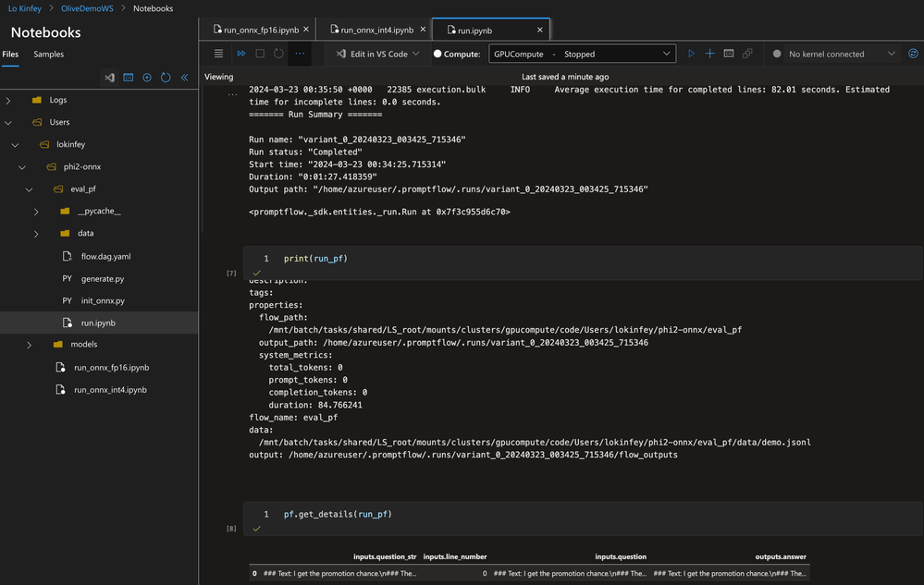Click the PY icon beside init_onnx.py

tap(68, 300)
